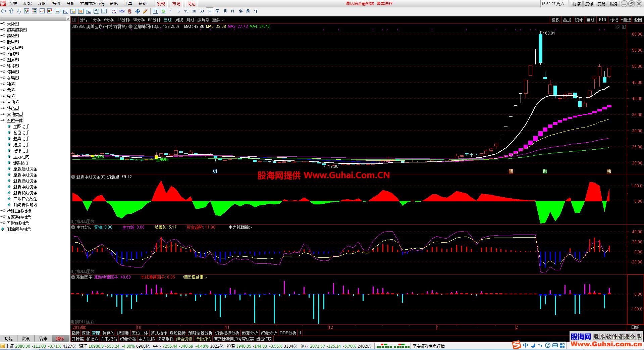Screen dimensions: 644x350
Task: Click the 交易 button at top right
Action: (x=601, y=4)
